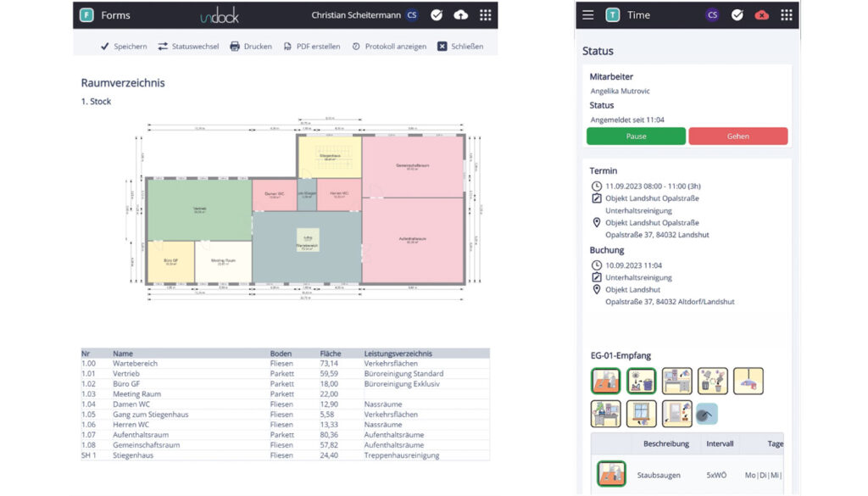Select the vacuuming task icon under EG-01-Empfang
The image size is (868, 496).
pos(605,381)
